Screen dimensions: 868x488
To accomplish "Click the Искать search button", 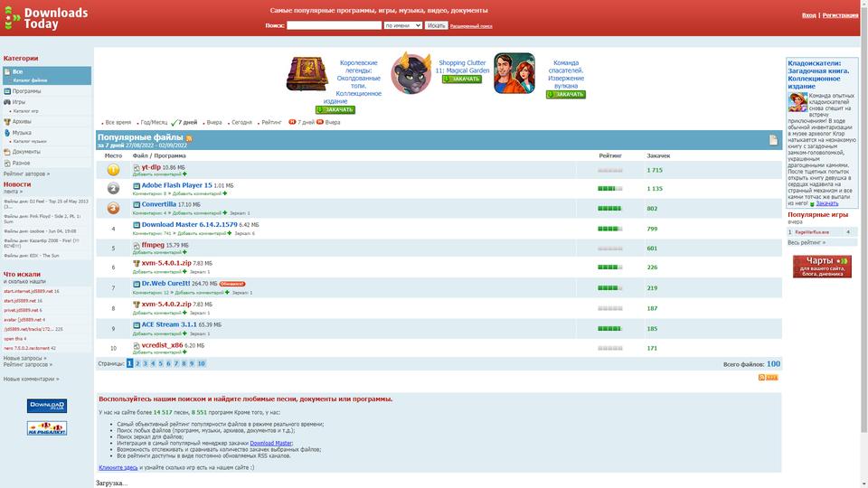I will [x=436, y=25].
